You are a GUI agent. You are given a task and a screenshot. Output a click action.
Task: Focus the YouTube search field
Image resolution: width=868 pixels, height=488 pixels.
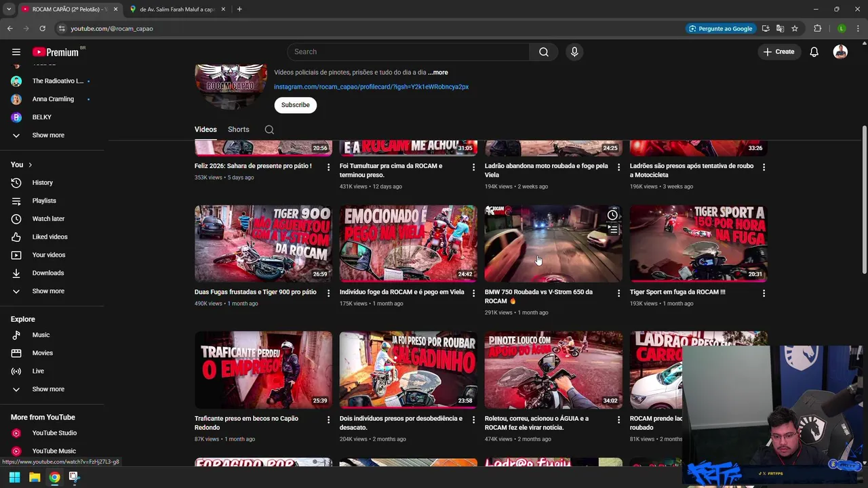click(x=408, y=52)
